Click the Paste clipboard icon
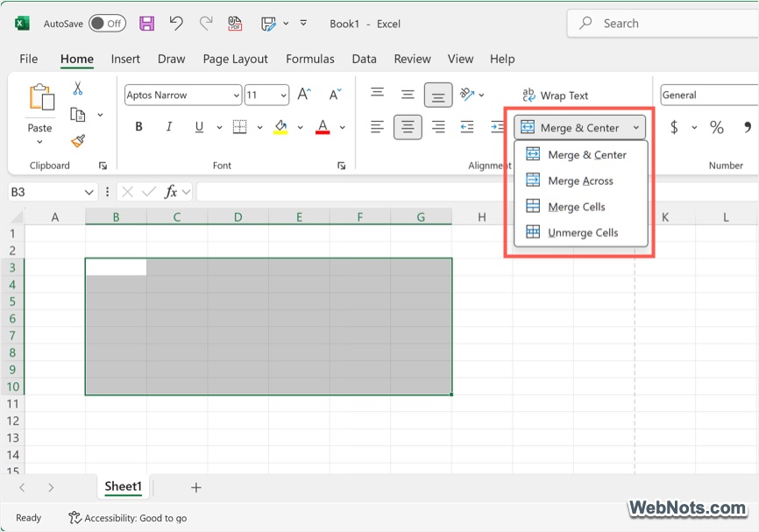 coord(41,96)
